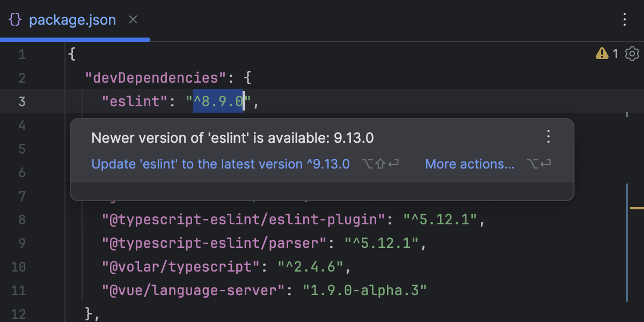
Task: Click line number 8 in the gutter
Action: tap(21, 219)
